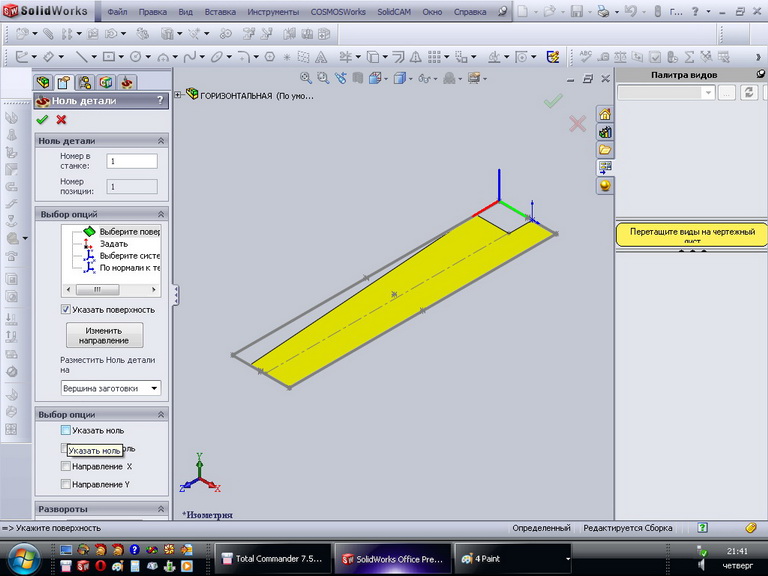Viewport: 768px width, 576px height.
Task: Open the Инструменты menu
Action: click(x=273, y=12)
